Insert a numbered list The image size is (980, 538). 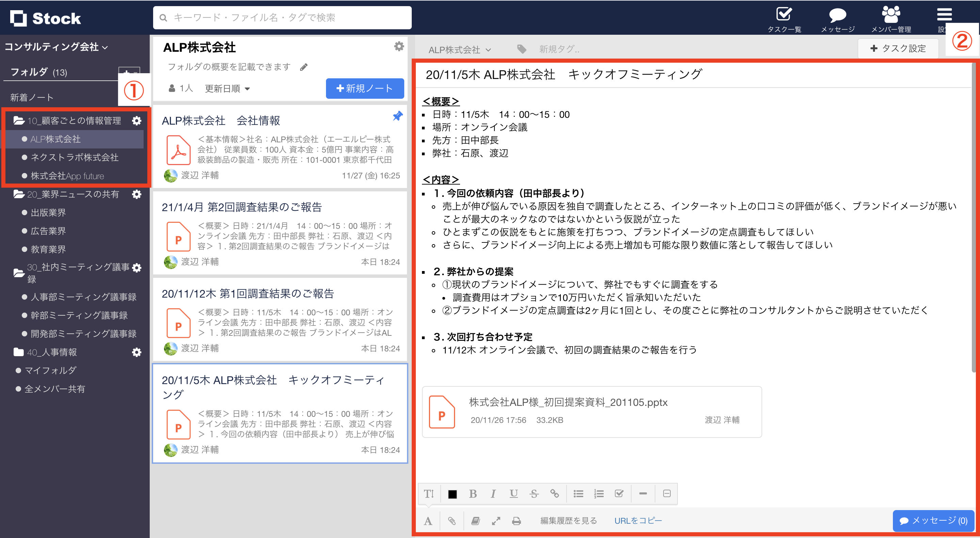pos(599,494)
